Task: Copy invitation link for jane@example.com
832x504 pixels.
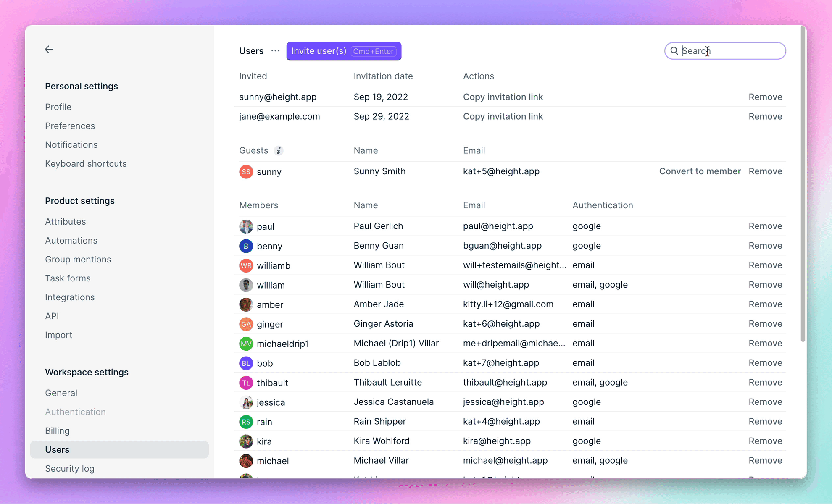Action: pyautogui.click(x=503, y=116)
